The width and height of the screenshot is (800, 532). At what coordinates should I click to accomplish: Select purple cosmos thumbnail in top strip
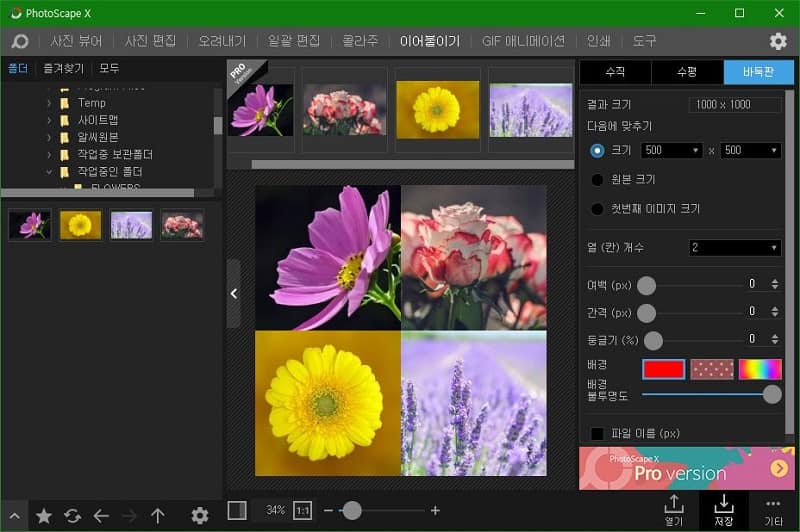[261, 110]
